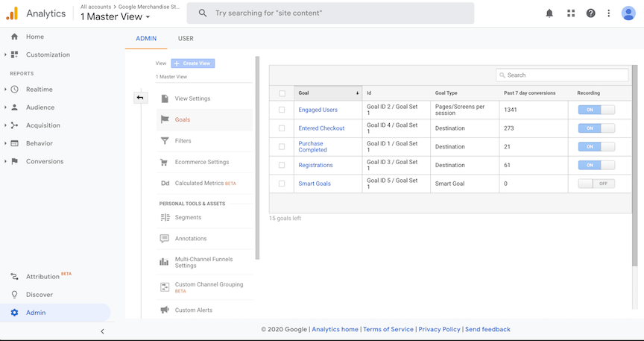This screenshot has height=341, width=644.
Task: Click the Ecommerce Settings cart icon
Action: [x=164, y=162]
